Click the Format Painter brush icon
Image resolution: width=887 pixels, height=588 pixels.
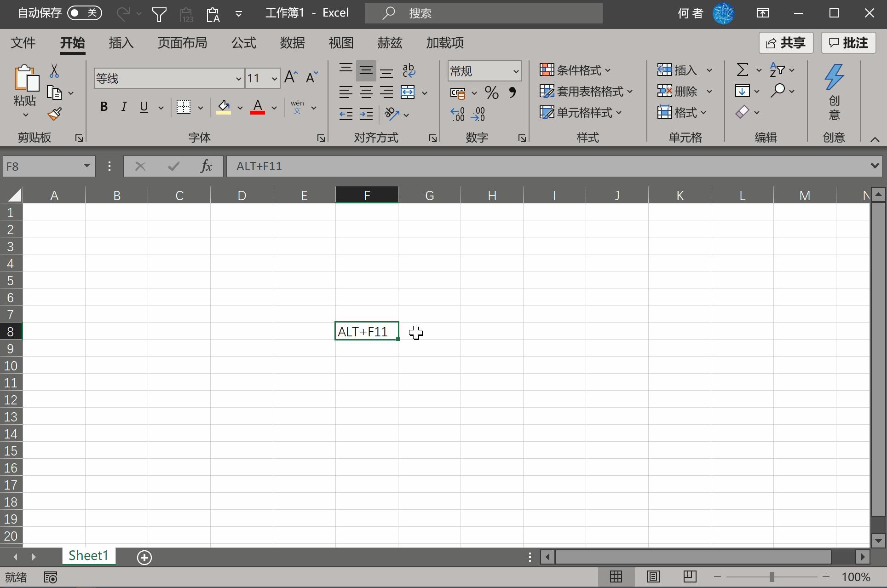pos(54,114)
